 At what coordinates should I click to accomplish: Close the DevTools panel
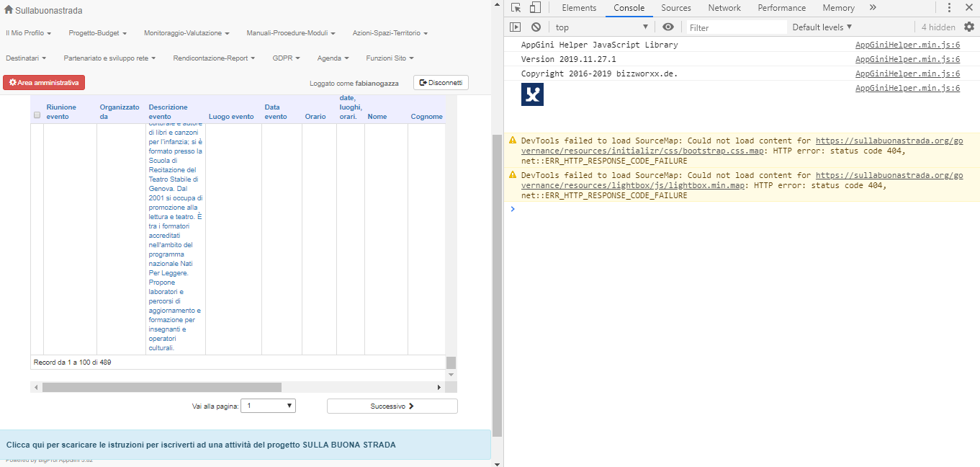click(969, 8)
